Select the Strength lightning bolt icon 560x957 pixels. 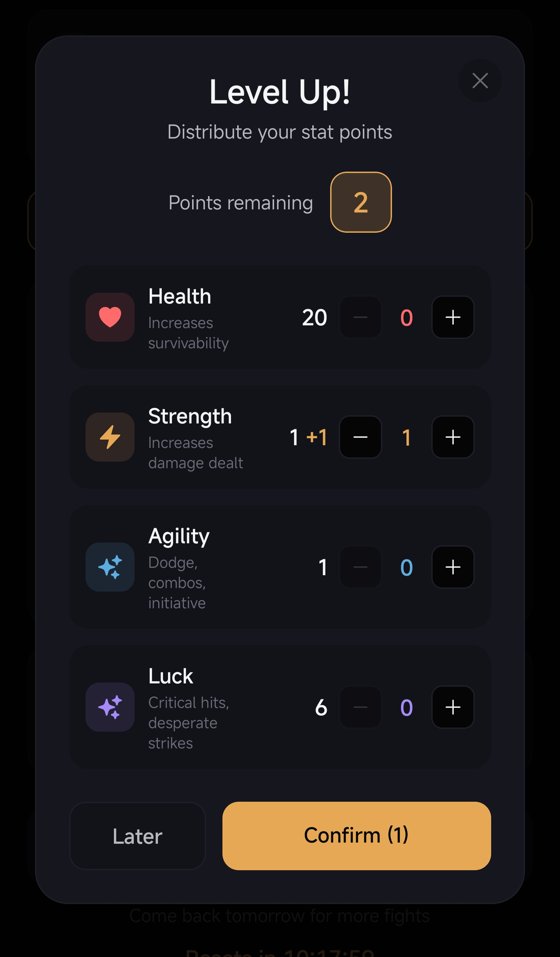110,437
